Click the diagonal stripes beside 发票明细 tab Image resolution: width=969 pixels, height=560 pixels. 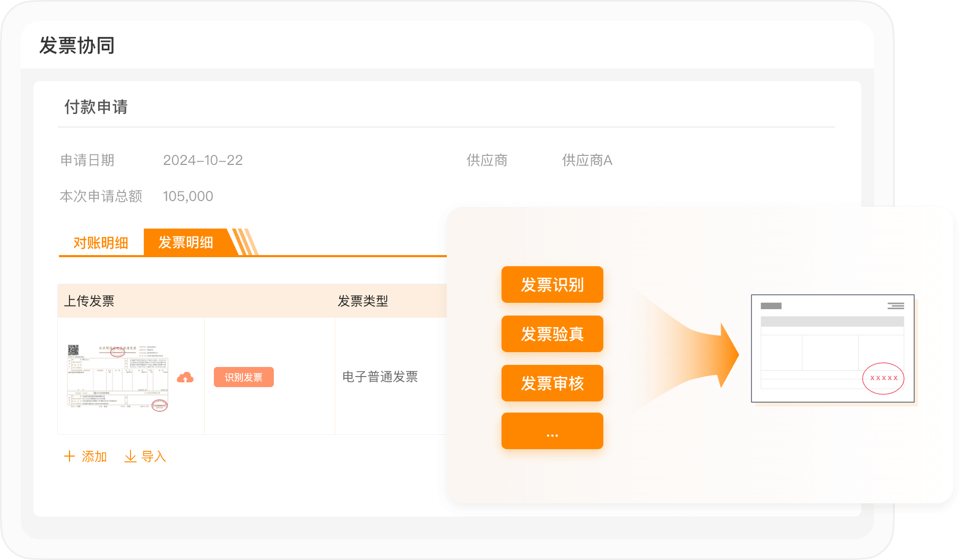[x=245, y=242]
